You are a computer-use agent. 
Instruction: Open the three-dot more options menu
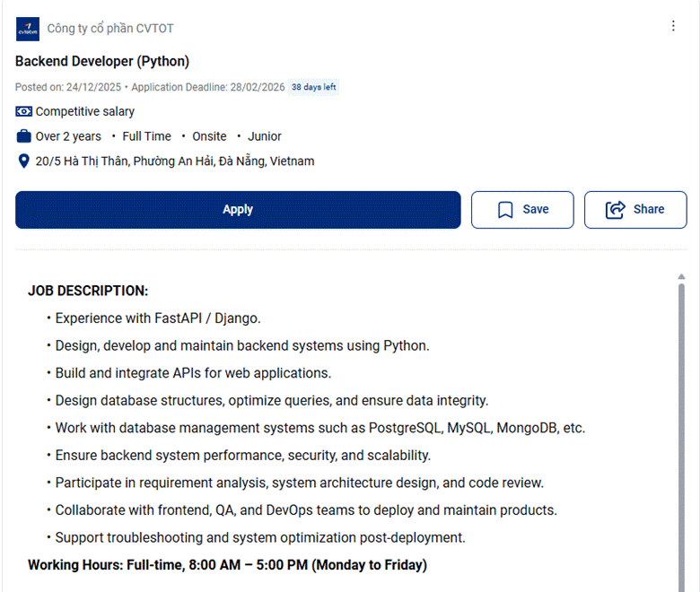point(673,26)
